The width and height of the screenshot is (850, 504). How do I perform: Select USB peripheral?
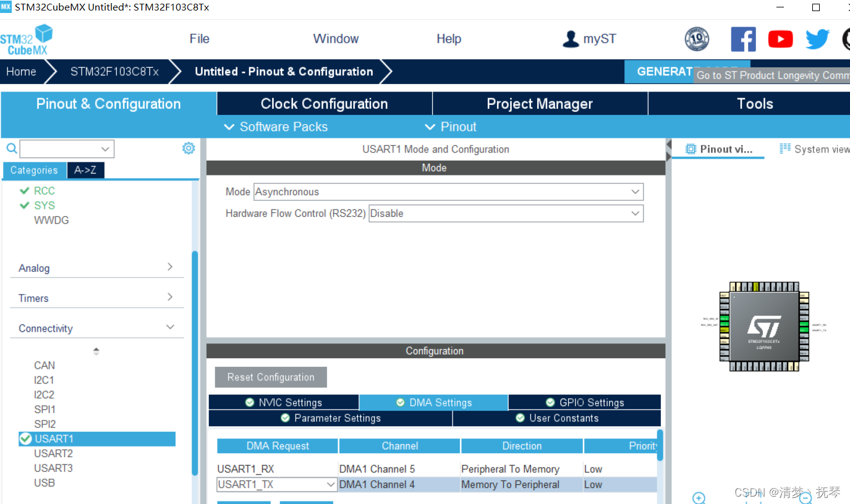[x=45, y=483]
